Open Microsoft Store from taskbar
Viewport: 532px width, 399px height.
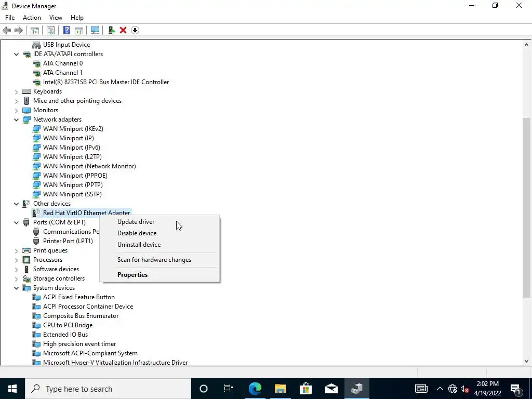[x=305, y=389]
